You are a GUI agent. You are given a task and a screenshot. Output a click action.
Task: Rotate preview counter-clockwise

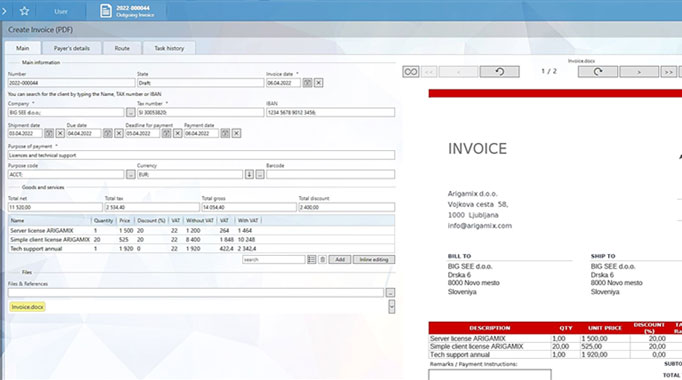[x=499, y=72]
